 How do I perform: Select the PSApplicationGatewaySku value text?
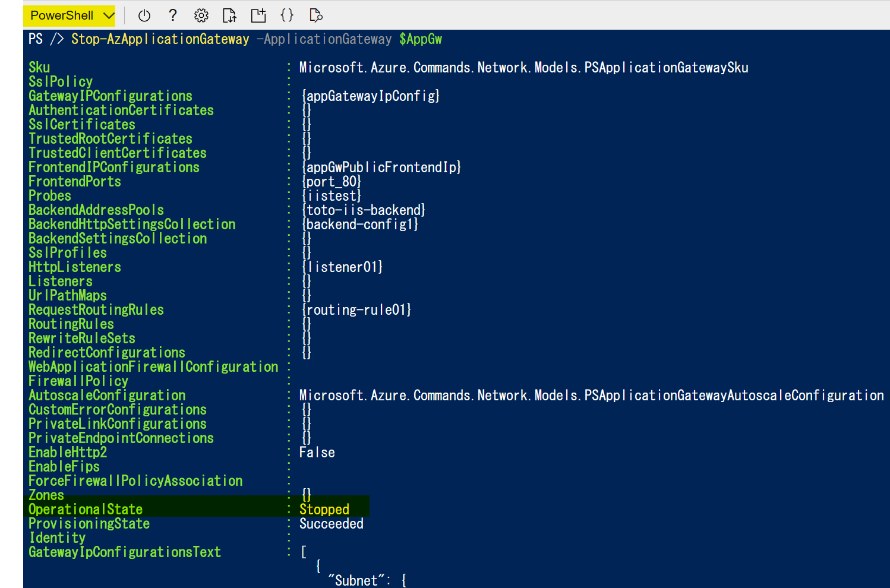[524, 68]
